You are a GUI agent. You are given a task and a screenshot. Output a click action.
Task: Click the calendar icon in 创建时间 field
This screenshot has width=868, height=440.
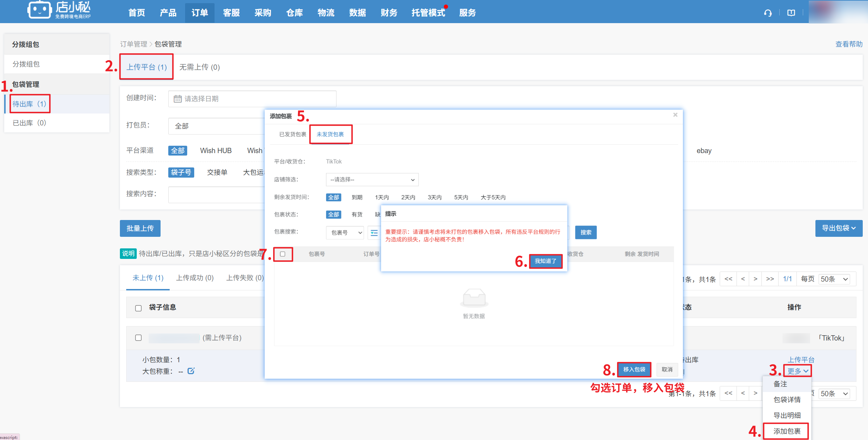[178, 99]
